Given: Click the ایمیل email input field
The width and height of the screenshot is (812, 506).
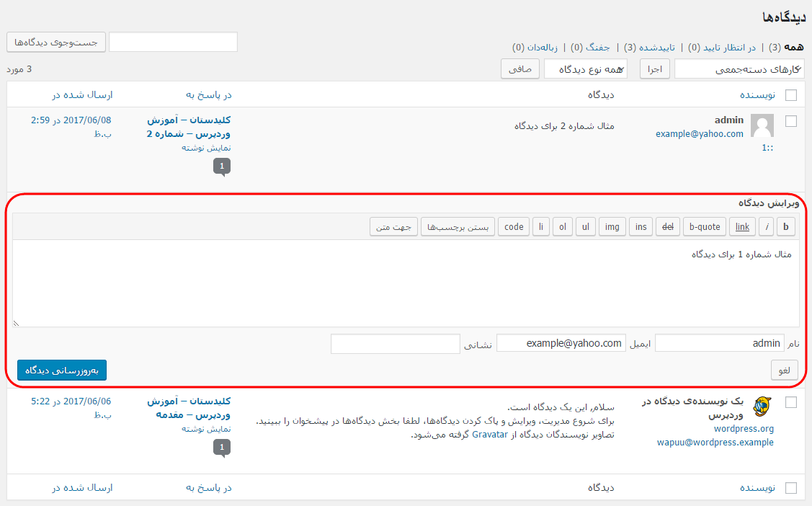Looking at the screenshot, I should [561, 343].
